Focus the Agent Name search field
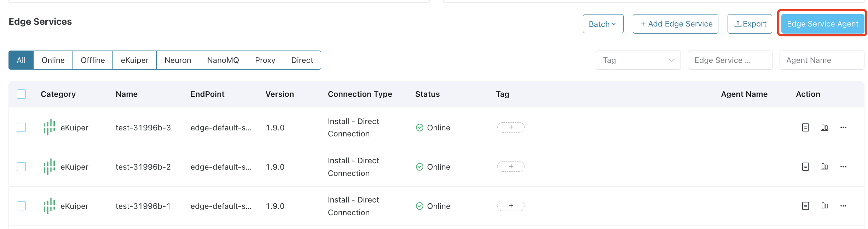This screenshot has width=868, height=229. coord(822,60)
